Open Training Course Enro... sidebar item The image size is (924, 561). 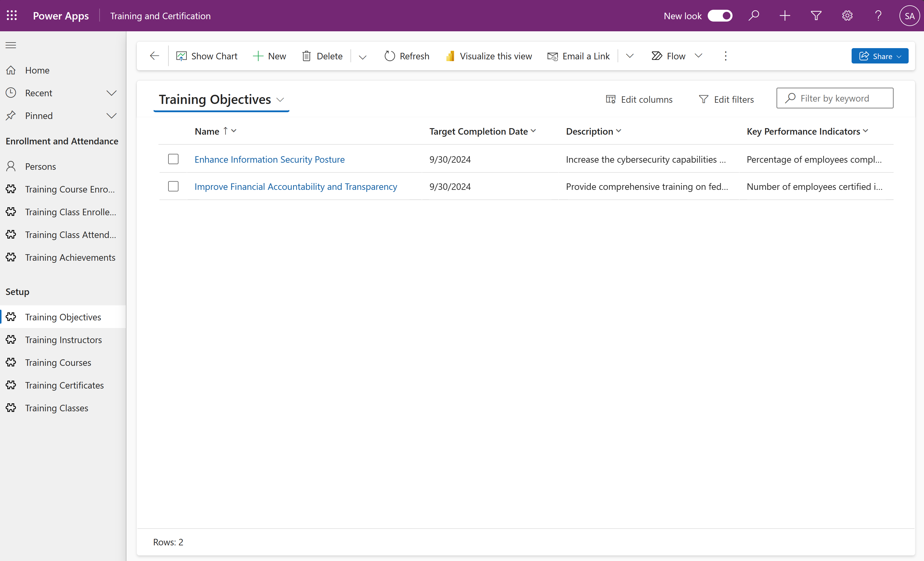pyautogui.click(x=63, y=189)
